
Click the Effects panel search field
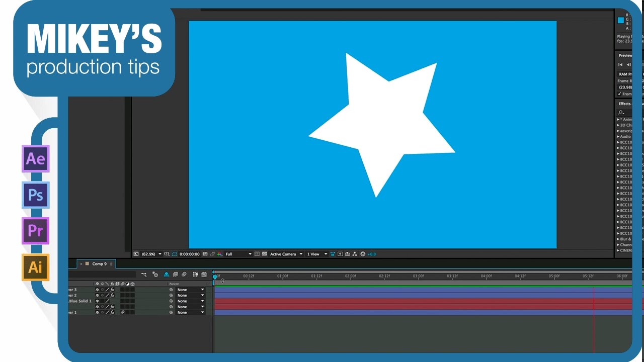[625, 112]
